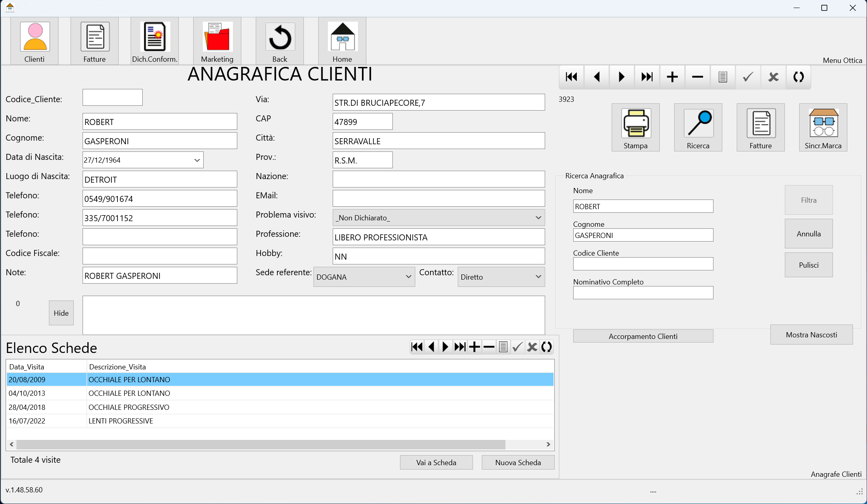
Task: Add a visit with Elenco Schede plus icon
Action: [x=474, y=347]
